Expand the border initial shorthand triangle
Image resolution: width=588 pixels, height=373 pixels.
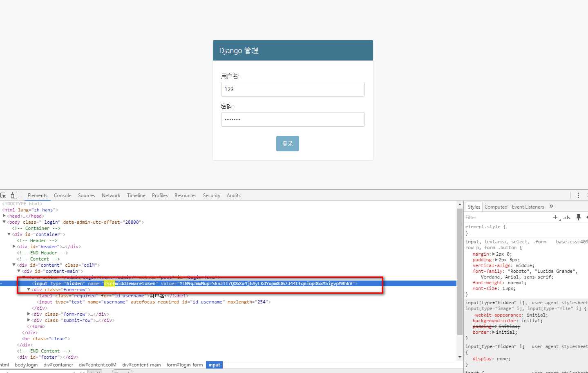pos(494,332)
